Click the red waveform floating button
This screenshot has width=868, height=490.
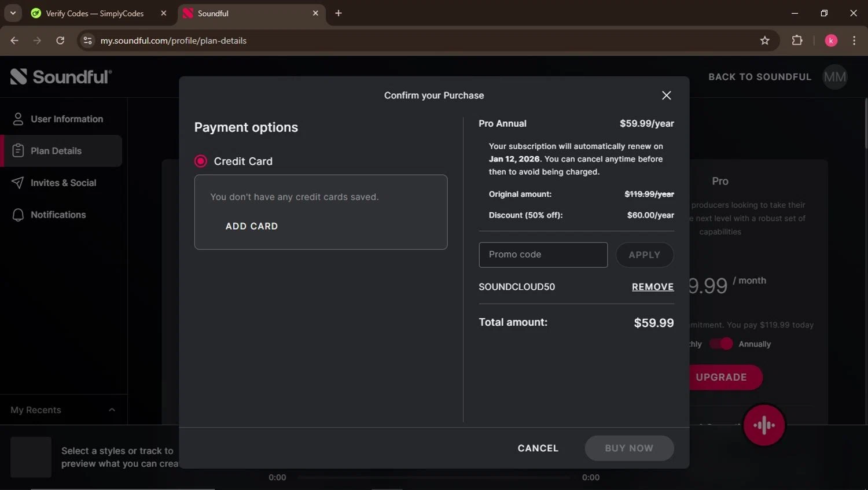[x=764, y=425]
